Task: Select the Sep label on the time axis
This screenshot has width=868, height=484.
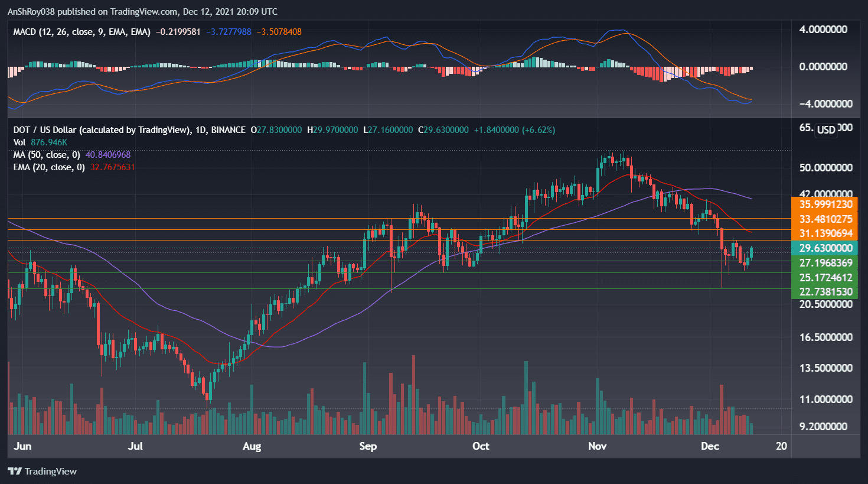Action: coord(368,447)
